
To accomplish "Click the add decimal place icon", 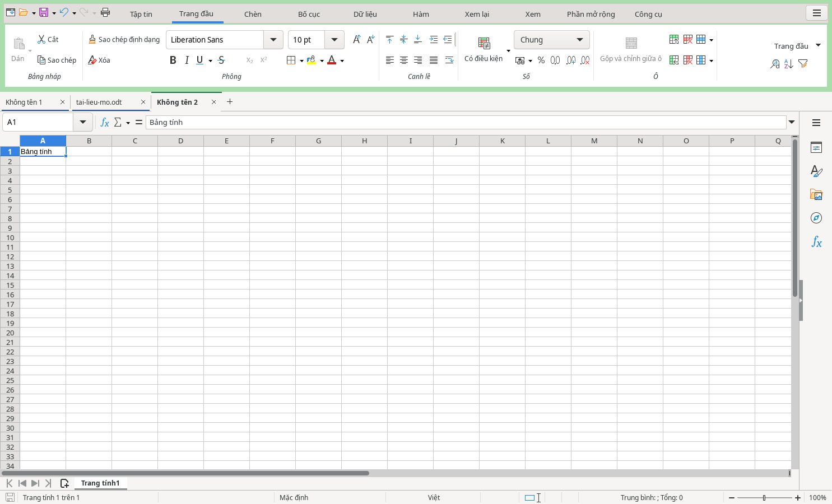I will 571,60.
